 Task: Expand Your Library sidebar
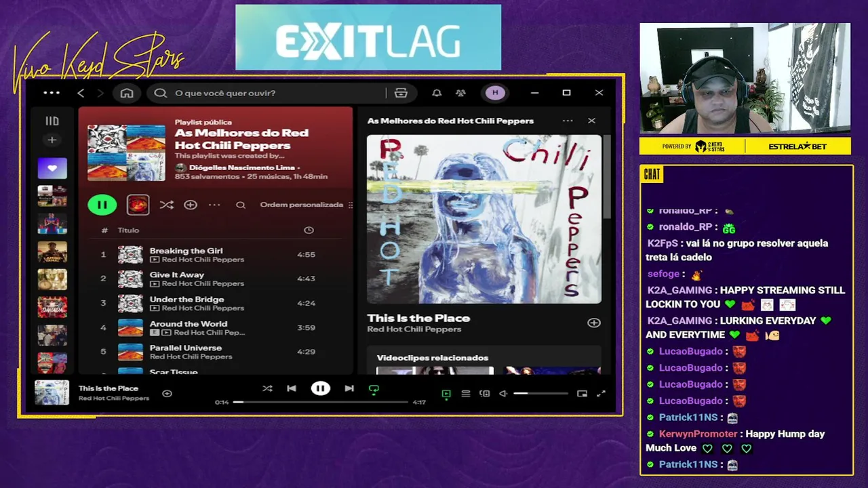(52, 121)
